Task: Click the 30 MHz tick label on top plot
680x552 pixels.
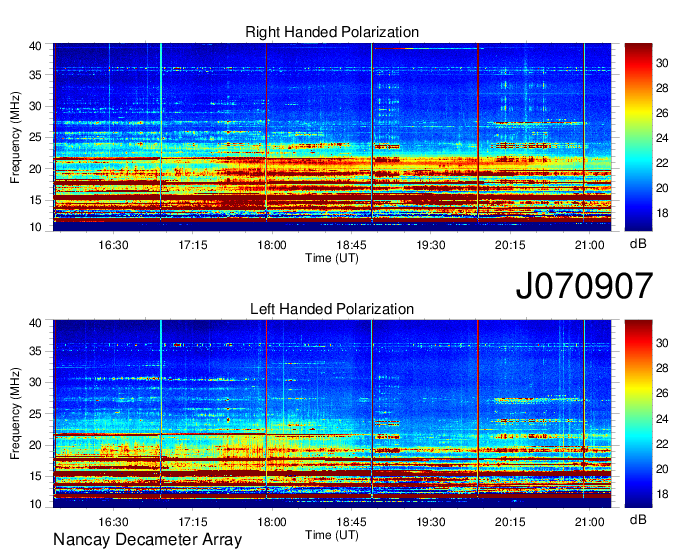Action: [35, 107]
